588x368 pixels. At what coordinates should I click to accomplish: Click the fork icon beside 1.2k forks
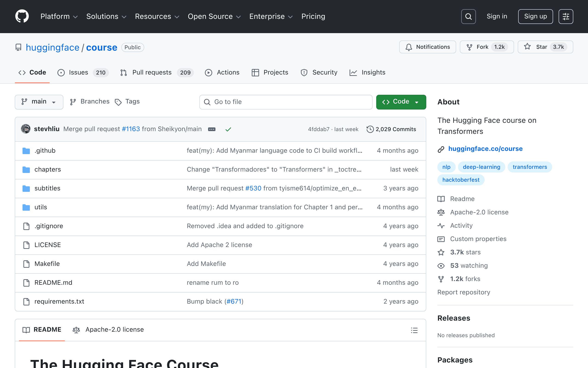tap(441, 279)
